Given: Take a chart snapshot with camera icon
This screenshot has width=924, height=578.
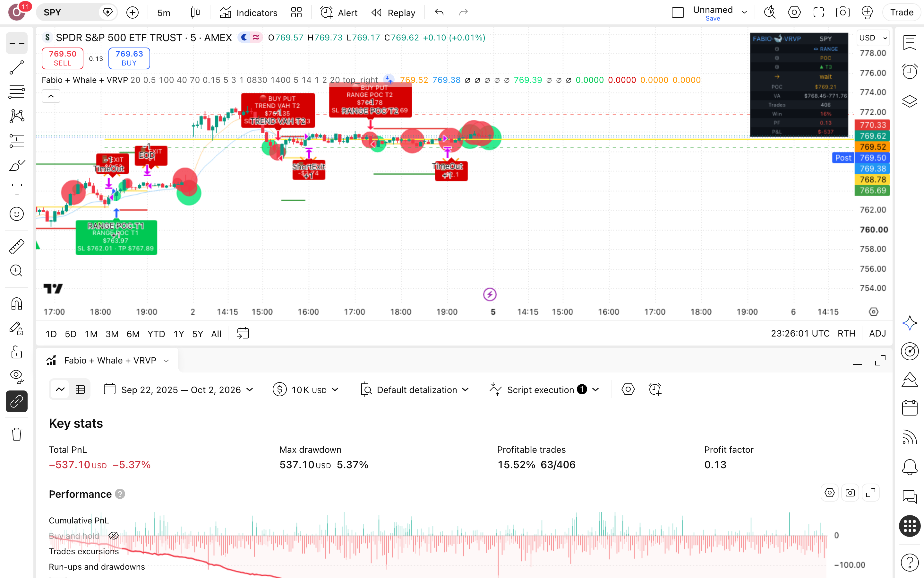Looking at the screenshot, I should tap(843, 13).
